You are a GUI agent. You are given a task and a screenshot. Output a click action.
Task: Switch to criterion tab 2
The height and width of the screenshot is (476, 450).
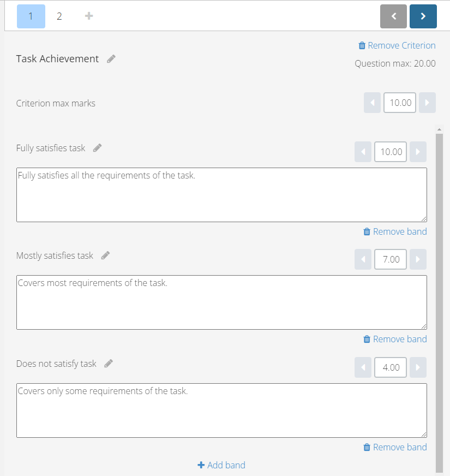[x=59, y=16]
